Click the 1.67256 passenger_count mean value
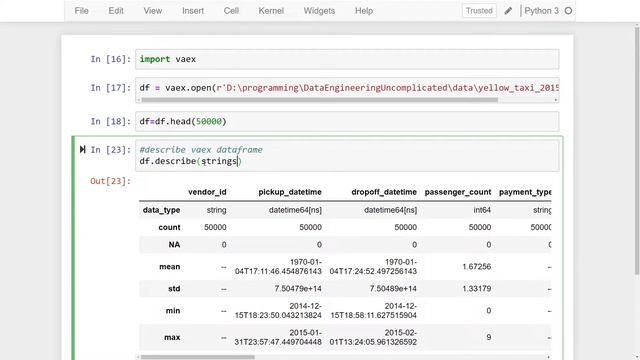Viewport: 640px width, 360px height. pos(476,267)
